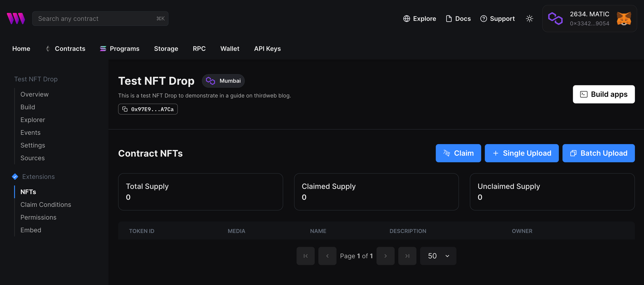Screen dimensions: 644x285
Task: Go to the first page of NFTs
Action: [306, 256]
